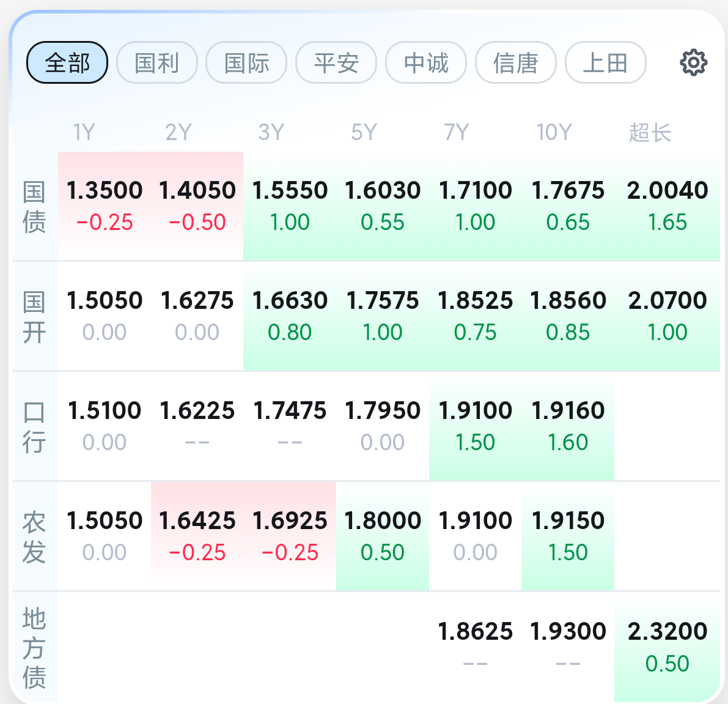Screen dimensions: 728x704
Task: Switch to the 上田 tab
Action: click(x=605, y=62)
